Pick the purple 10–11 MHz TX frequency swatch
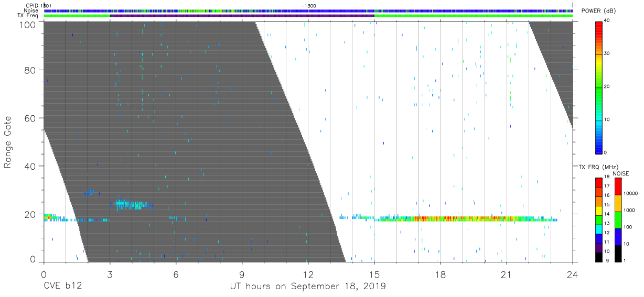The width and height of the screenshot is (644, 297). coord(598,248)
